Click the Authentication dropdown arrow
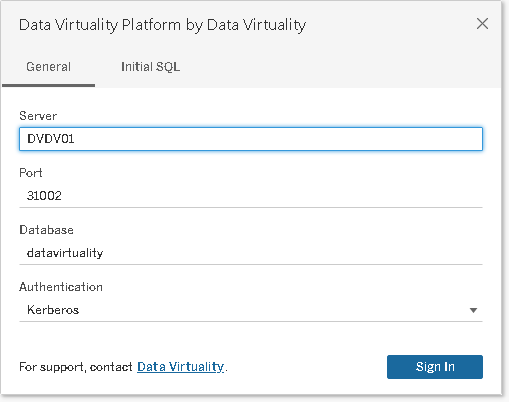This screenshot has height=402, width=509. 473,310
